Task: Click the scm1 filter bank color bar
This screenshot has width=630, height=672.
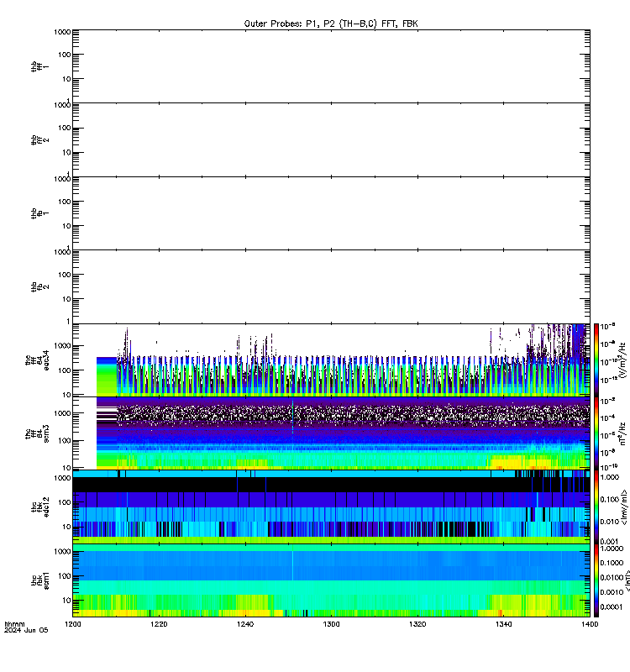Action: (x=596, y=580)
